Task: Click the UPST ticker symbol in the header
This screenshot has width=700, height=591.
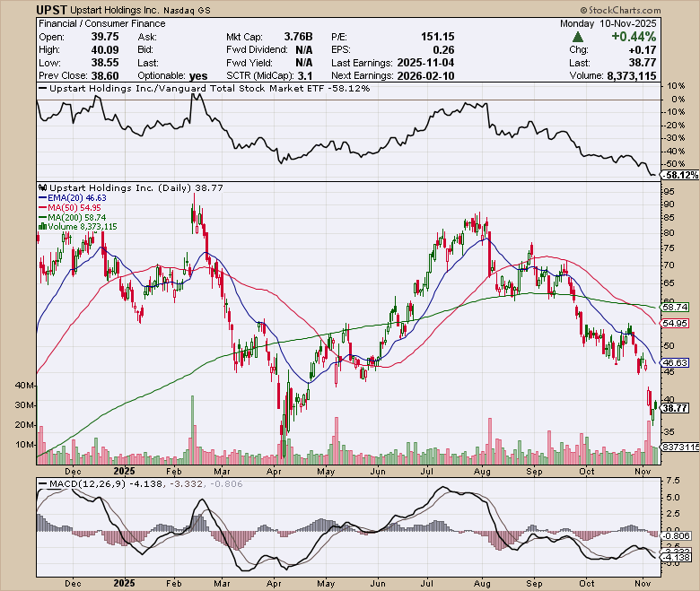Action: (52, 10)
